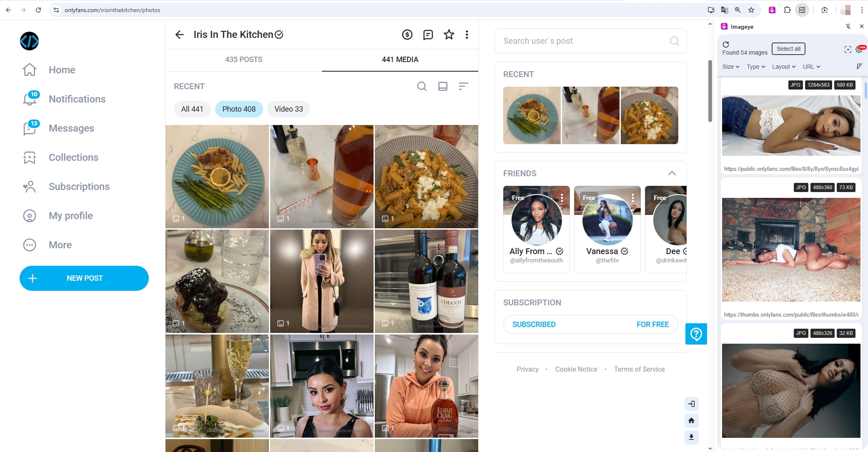Switch to the 435 Posts tab
868x452 pixels.
(244, 60)
